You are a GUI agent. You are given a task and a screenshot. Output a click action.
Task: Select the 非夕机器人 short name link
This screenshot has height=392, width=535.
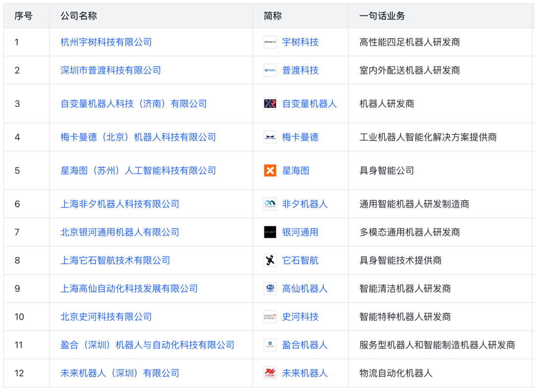(x=305, y=204)
